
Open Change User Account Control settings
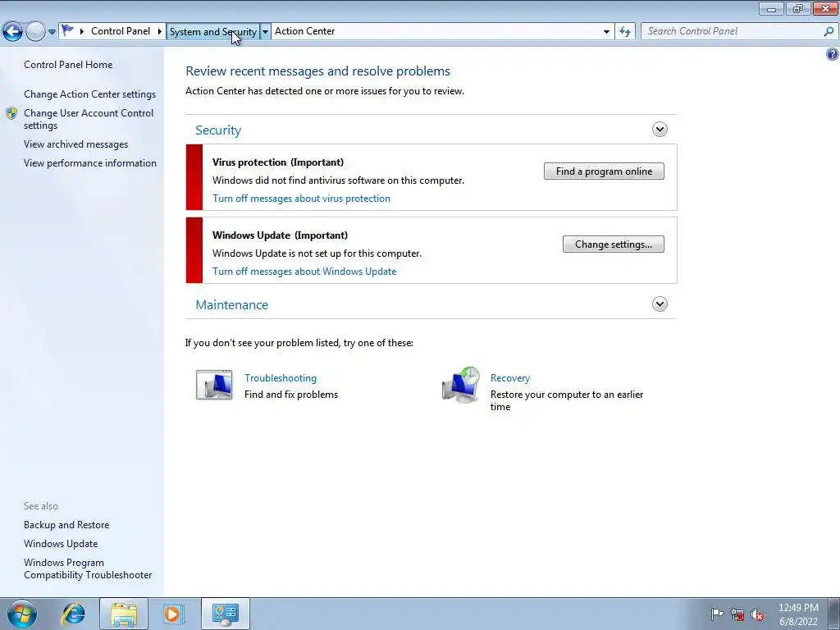point(89,119)
